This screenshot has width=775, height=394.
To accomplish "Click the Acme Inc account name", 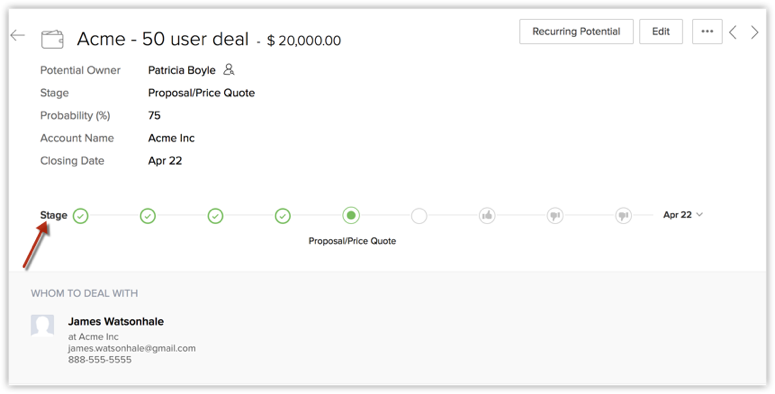I will pyautogui.click(x=171, y=138).
